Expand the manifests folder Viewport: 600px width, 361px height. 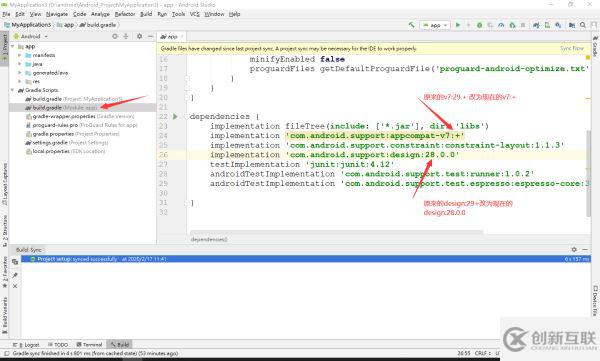[x=20, y=55]
